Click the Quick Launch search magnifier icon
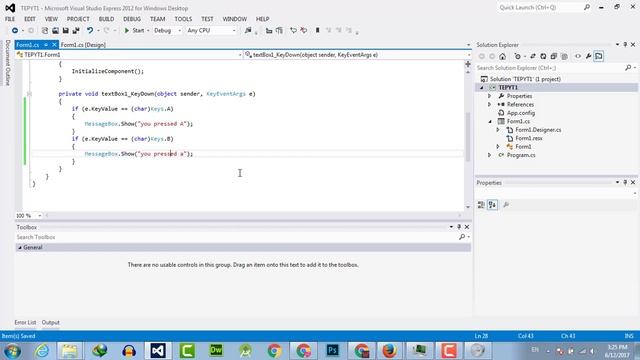The width and height of the screenshot is (640, 360). (587, 7)
